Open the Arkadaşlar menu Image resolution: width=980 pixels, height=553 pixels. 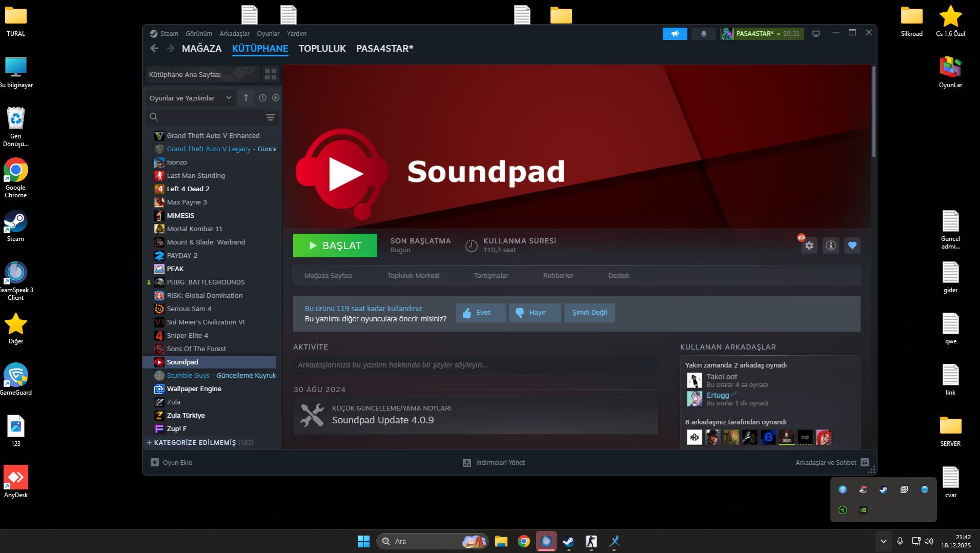(x=235, y=34)
